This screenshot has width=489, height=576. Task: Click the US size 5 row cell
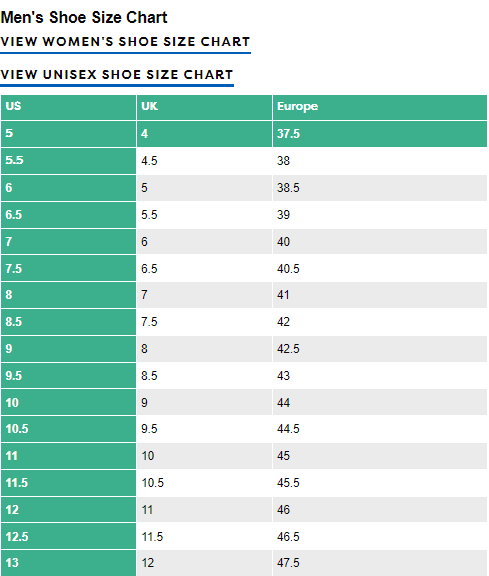click(x=68, y=134)
